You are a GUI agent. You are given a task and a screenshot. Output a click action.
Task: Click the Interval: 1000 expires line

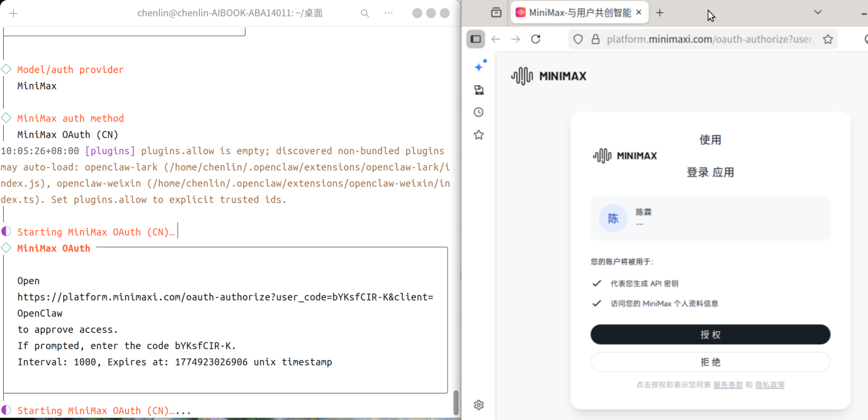[x=174, y=362]
